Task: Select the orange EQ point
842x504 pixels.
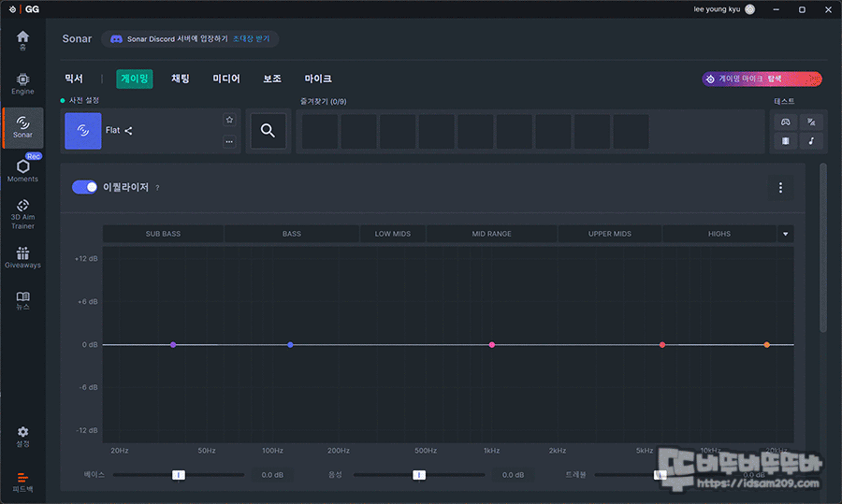Action: [x=767, y=345]
